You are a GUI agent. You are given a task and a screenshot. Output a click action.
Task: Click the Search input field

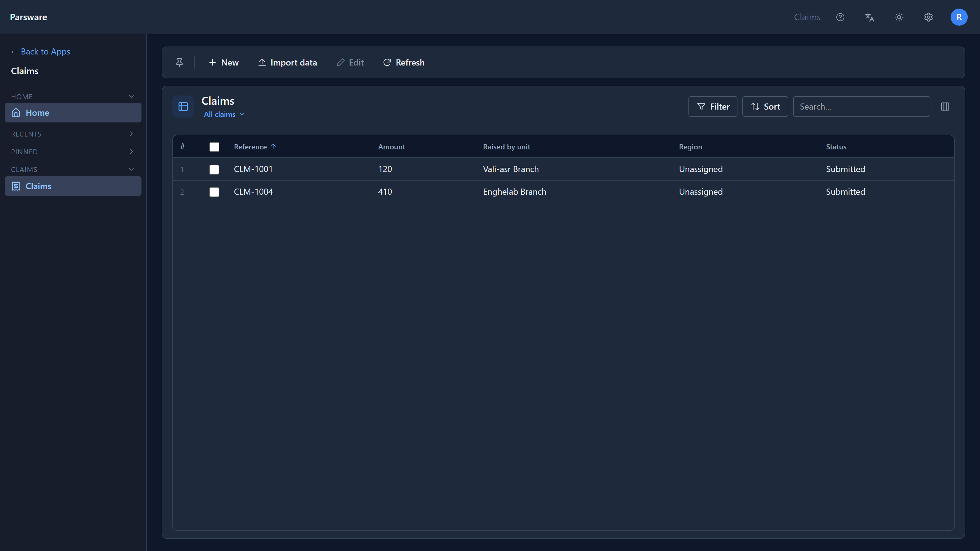click(861, 107)
